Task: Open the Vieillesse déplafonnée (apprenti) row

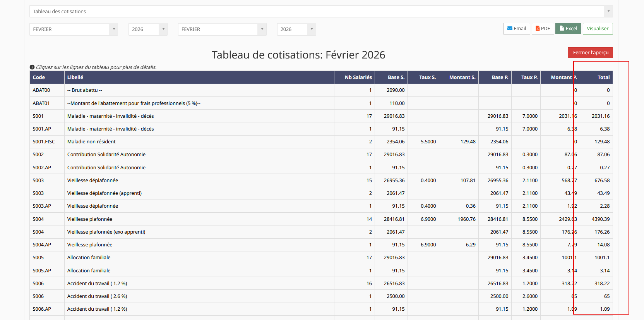Action: [321, 193]
